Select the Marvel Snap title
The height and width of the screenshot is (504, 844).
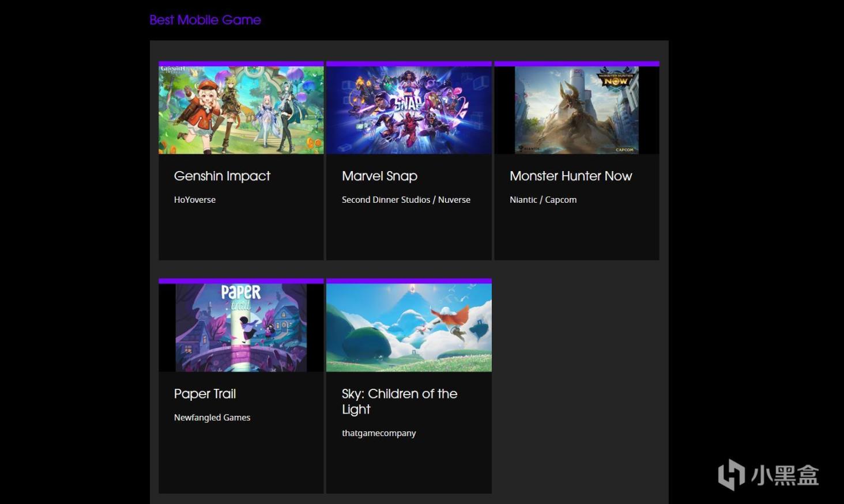coord(379,176)
